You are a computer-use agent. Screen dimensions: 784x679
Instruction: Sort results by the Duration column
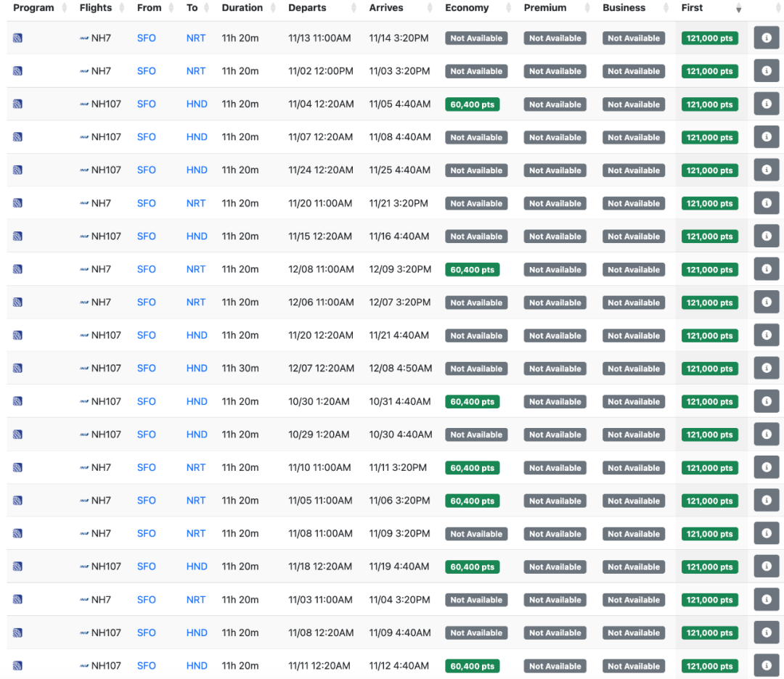(x=242, y=8)
